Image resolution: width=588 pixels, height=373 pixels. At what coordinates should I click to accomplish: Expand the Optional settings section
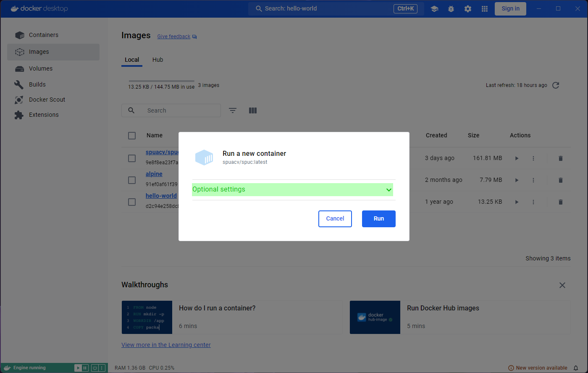tap(292, 189)
